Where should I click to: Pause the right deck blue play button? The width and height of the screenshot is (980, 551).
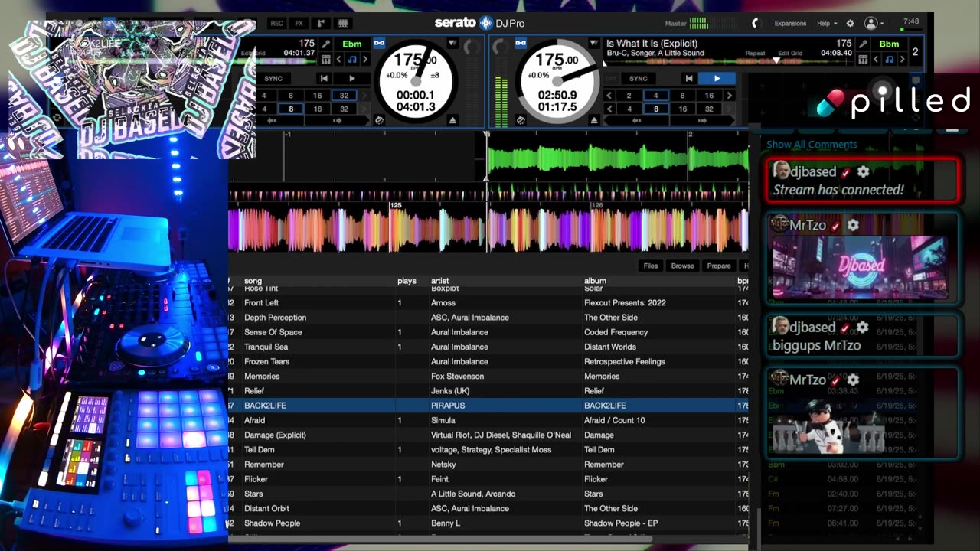(x=717, y=78)
